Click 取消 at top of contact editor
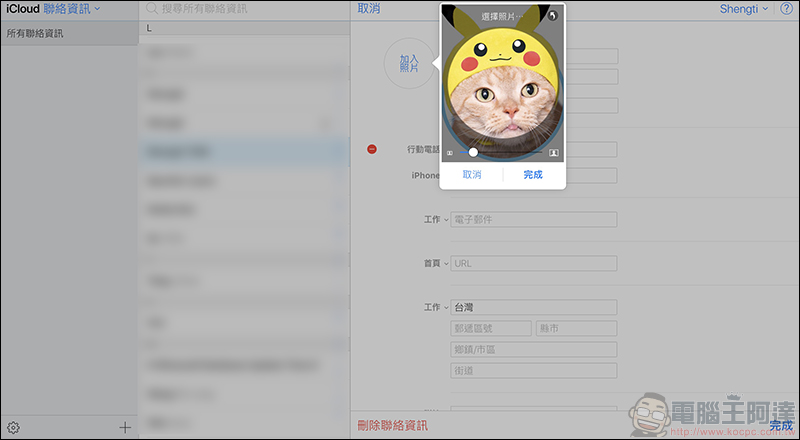Image resolution: width=800 pixels, height=440 pixels. (368, 9)
